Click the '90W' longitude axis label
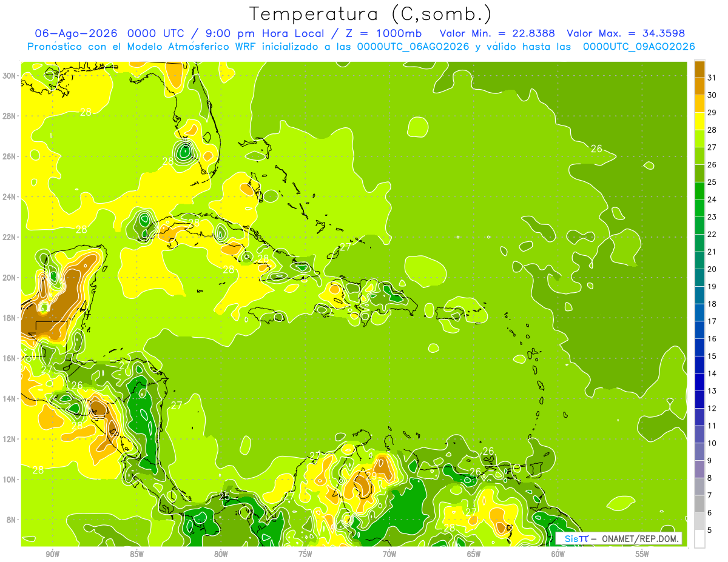728x562 pixels. 52,554
